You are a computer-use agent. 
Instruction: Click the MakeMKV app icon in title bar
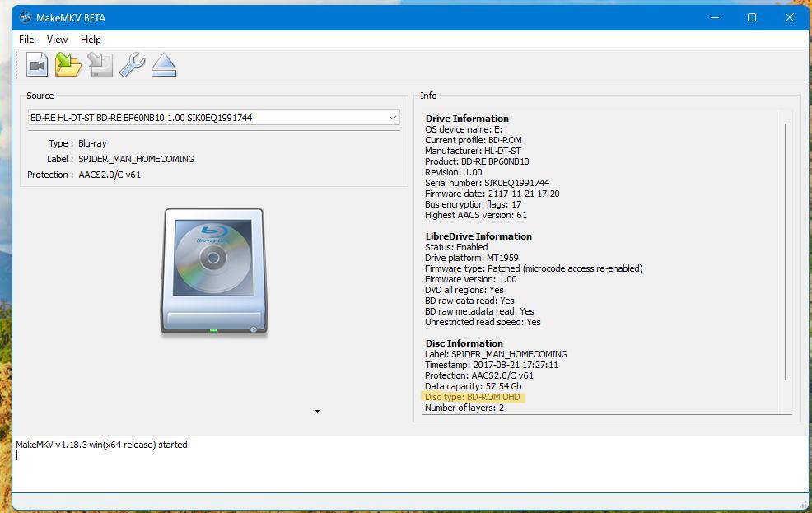(25, 17)
